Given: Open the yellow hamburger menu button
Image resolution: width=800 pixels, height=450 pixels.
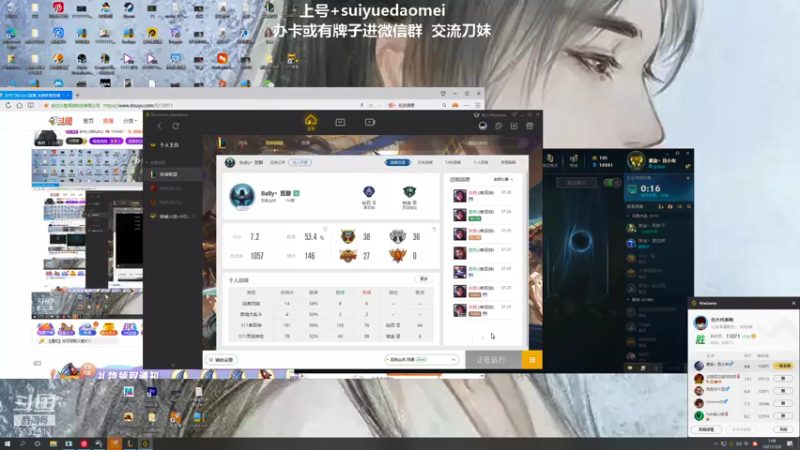Looking at the screenshot, I should 532,360.
